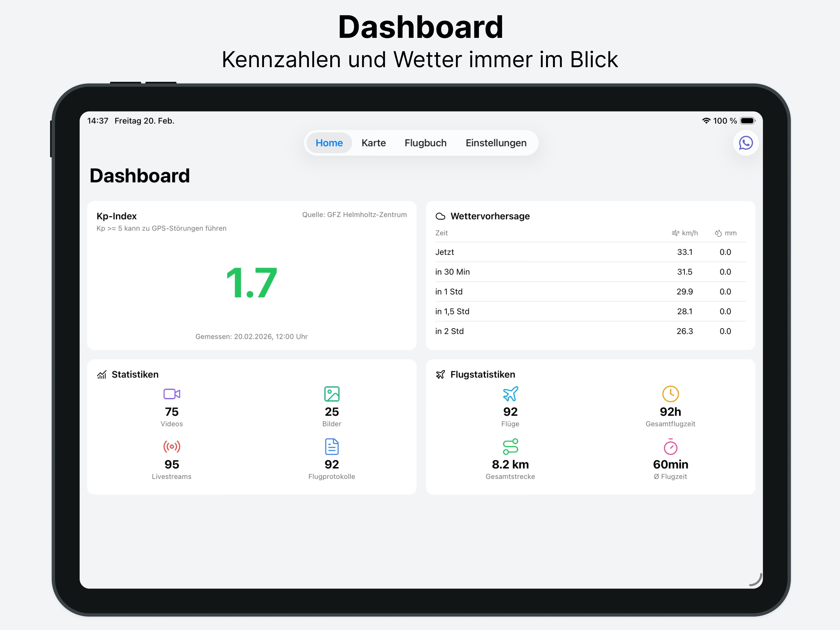Click the 92h Gesamtflugzeit value
The height and width of the screenshot is (630, 840).
pyautogui.click(x=670, y=412)
